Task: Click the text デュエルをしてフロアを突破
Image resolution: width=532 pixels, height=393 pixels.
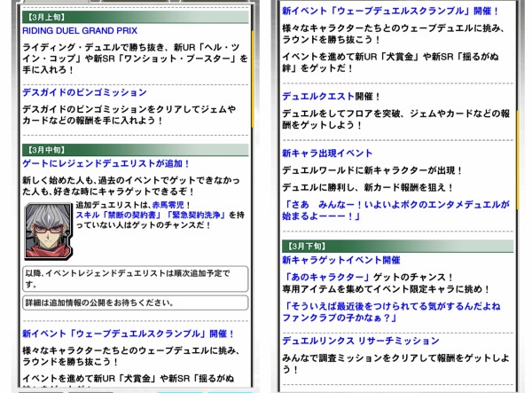Action: click(x=396, y=119)
